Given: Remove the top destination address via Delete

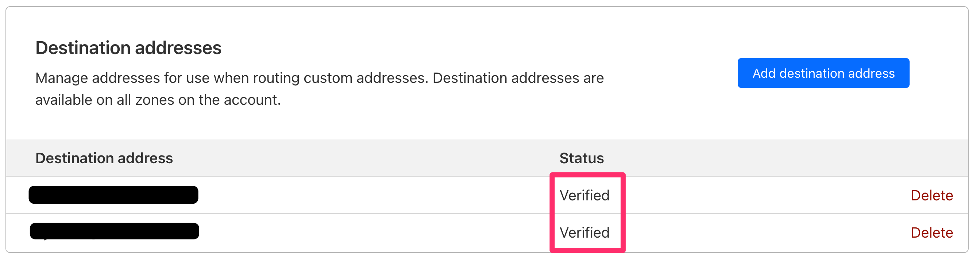Looking at the screenshot, I should click(932, 195).
